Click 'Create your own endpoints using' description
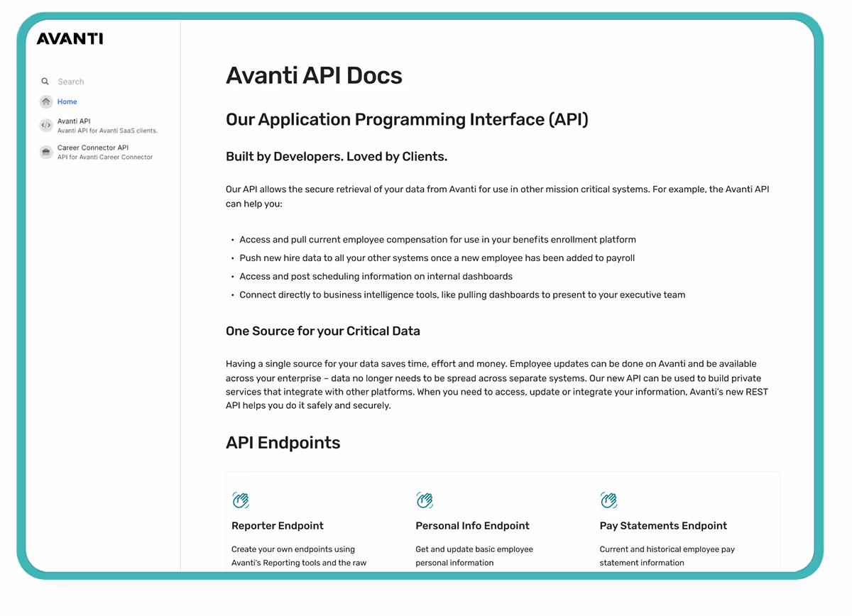The height and width of the screenshot is (616, 852). [x=293, y=549]
